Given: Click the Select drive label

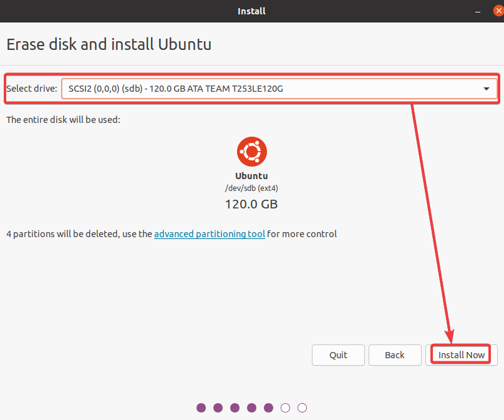Looking at the screenshot, I should point(31,89).
